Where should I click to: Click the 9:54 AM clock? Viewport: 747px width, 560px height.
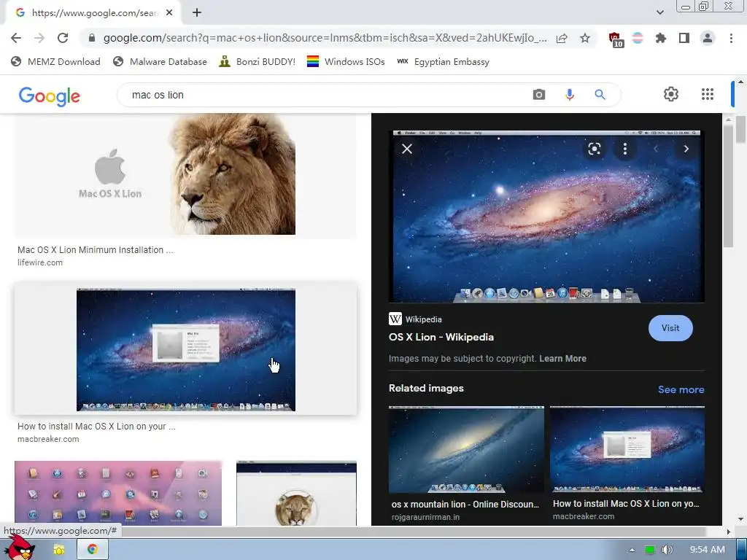tap(708, 550)
